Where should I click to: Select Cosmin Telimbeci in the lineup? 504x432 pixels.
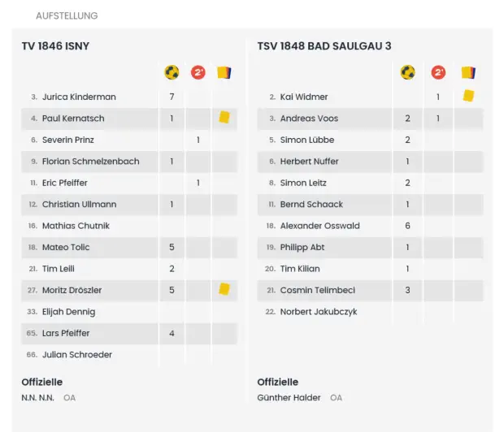pyautogui.click(x=317, y=290)
